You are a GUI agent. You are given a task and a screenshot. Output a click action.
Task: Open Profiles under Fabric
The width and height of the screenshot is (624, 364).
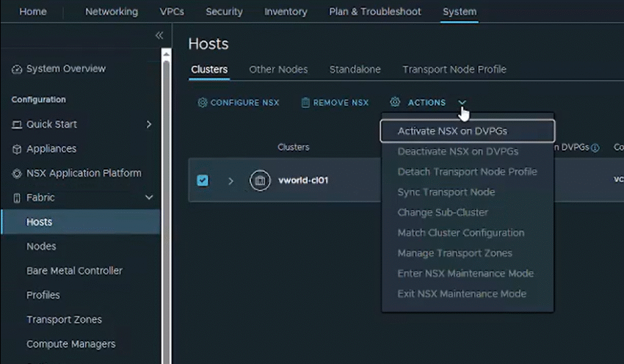click(43, 295)
